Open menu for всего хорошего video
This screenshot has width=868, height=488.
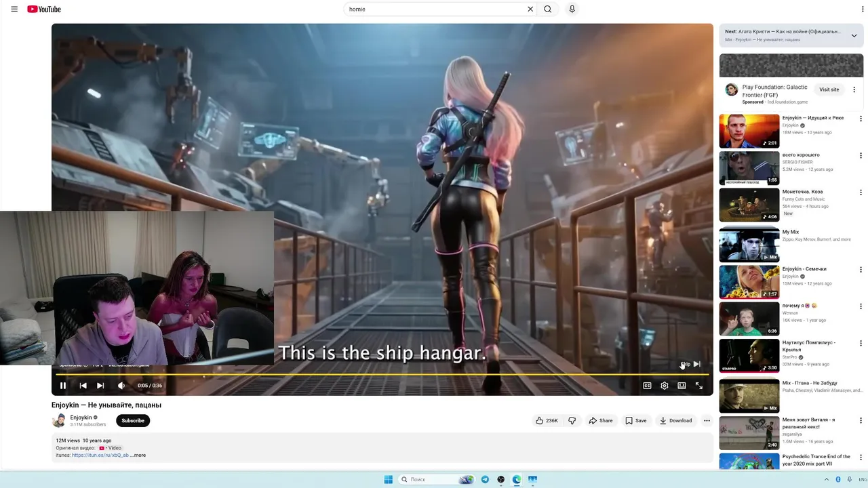tap(861, 156)
